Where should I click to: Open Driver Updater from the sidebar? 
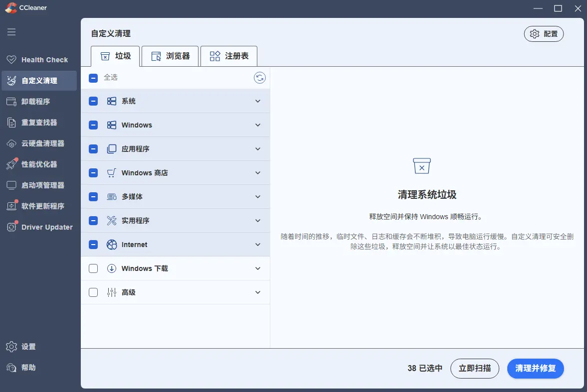coord(39,227)
